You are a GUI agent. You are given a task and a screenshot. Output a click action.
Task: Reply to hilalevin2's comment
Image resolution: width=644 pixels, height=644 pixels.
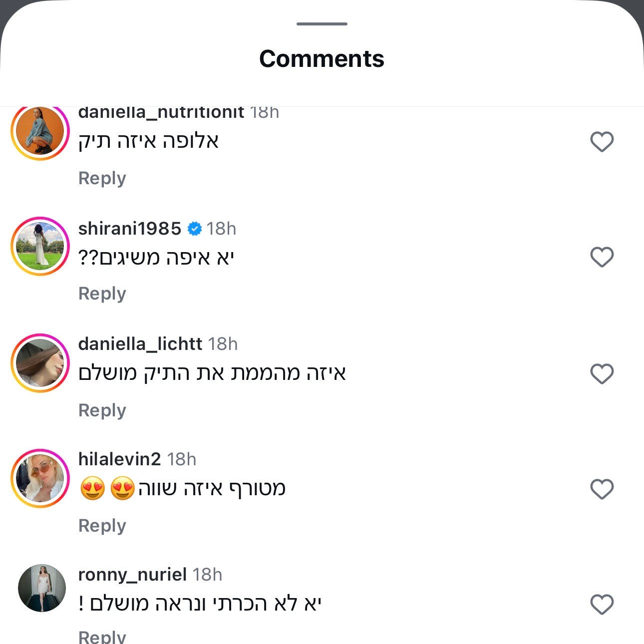pos(102,526)
